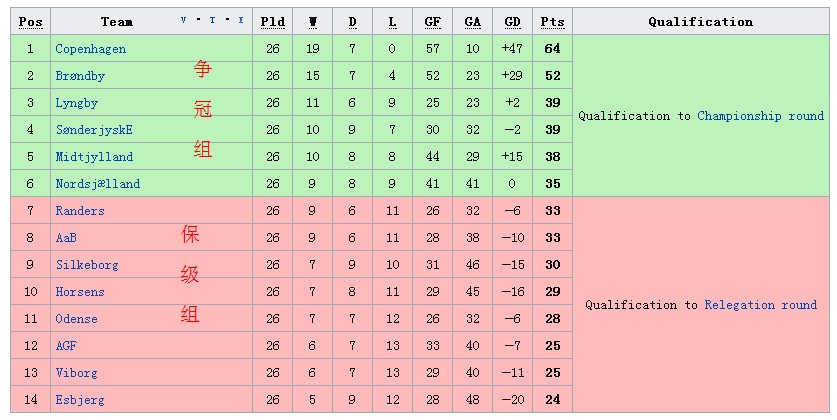837x420 pixels.
Task: Select the Midtjylland link
Action: (94, 157)
